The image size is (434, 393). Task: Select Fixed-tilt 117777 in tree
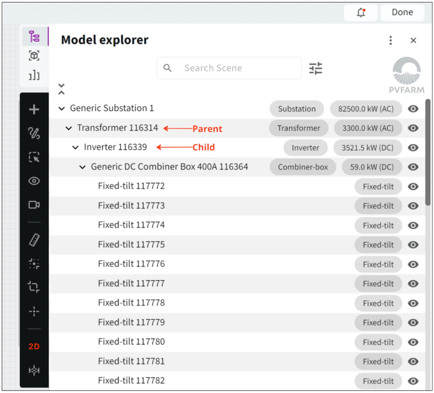(131, 283)
